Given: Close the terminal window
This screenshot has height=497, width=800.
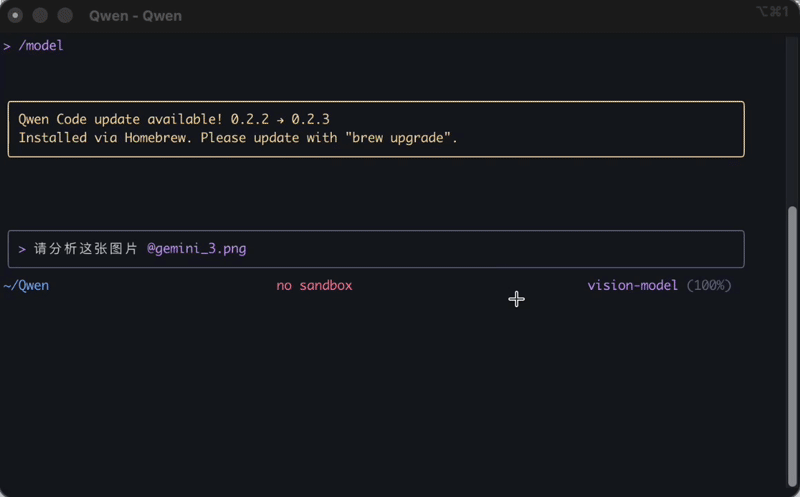Looking at the screenshot, I should [x=15, y=16].
